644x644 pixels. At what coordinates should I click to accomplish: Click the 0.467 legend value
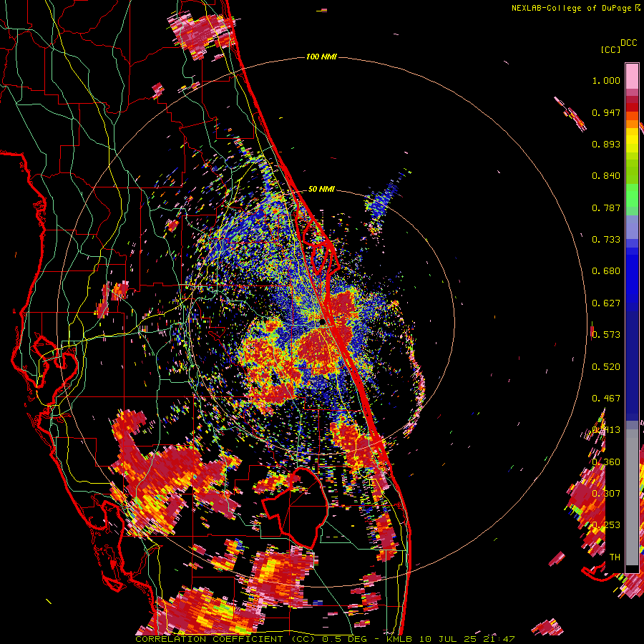(606, 399)
